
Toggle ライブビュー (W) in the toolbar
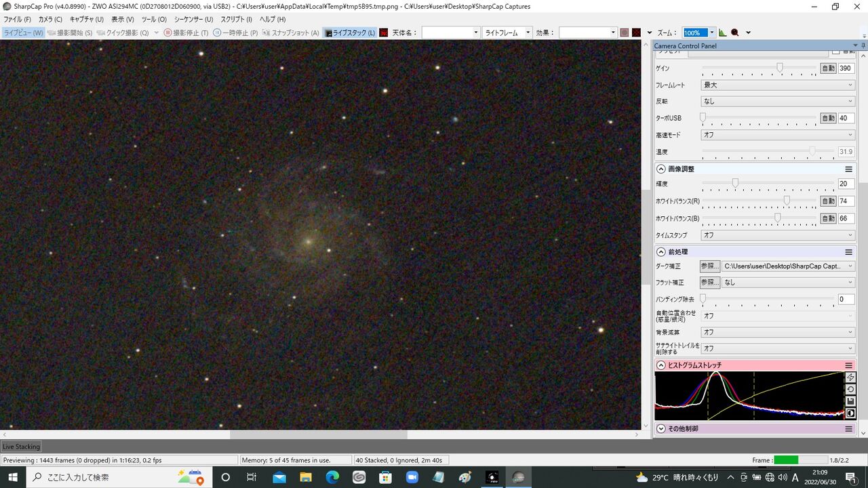(23, 33)
